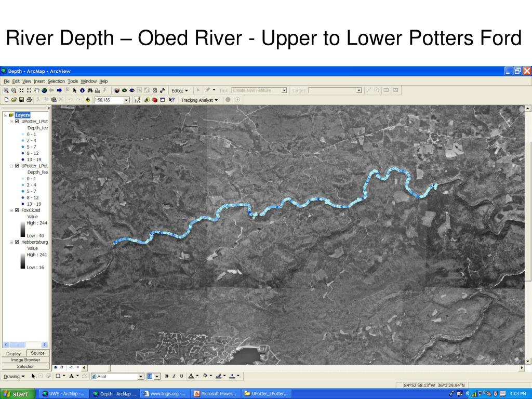The height and width of the screenshot is (399, 532).
Task: Uncheck the second UPotter_LPot layer
Action: click(17, 166)
